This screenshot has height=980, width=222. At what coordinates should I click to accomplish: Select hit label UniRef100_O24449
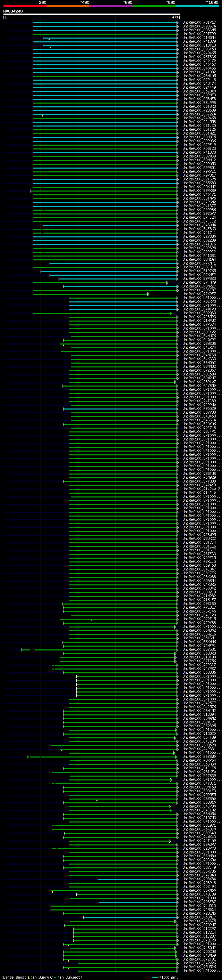[x=199, y=88]
